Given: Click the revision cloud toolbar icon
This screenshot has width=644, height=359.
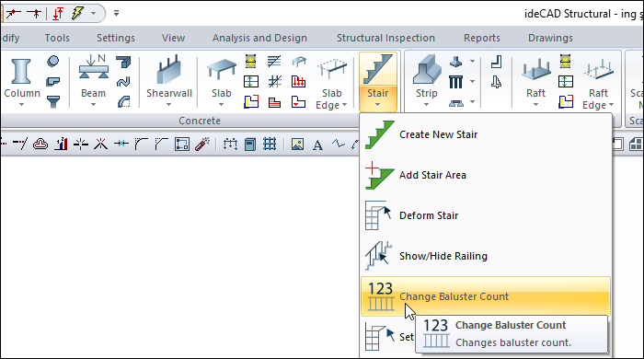Looking at the screenshot, I should click(x=40, y=145).
